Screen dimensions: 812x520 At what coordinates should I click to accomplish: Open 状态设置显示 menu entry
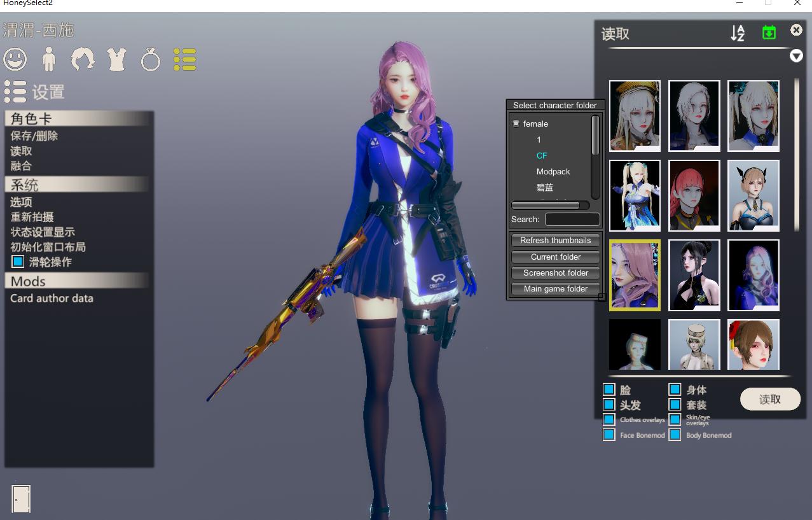(x=43, y=232)
